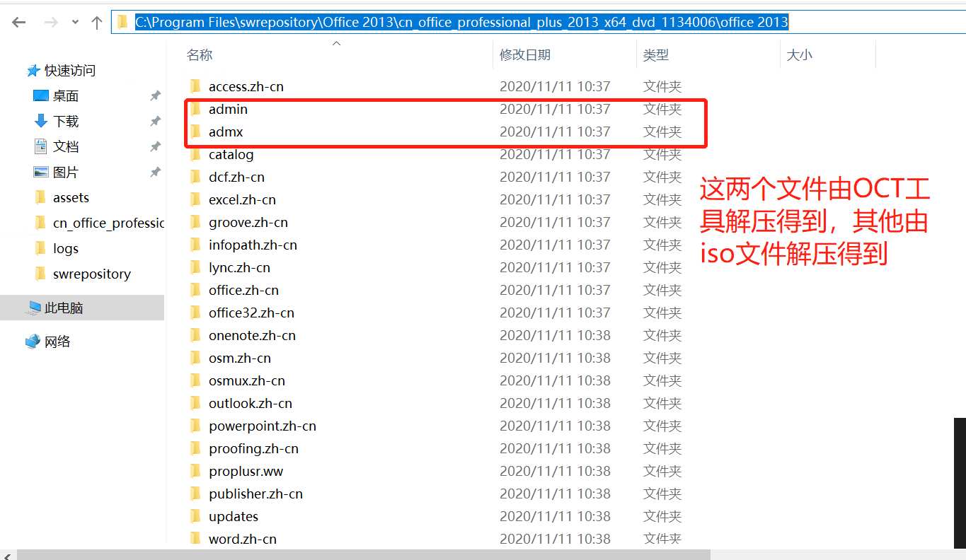Screen dimensions: 966x560
Task: Go forward with the right arrow button
Action: tap(50, 22)
